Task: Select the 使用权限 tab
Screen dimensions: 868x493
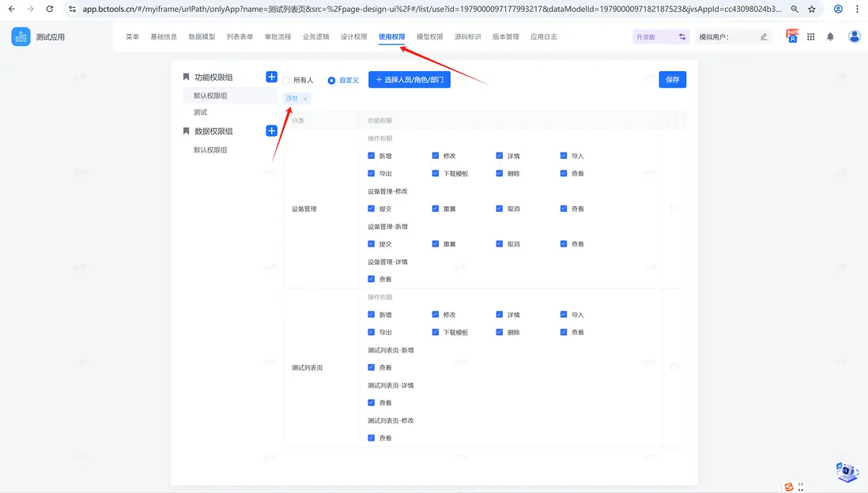Action: pyautogui.click(x=392, y=36)
